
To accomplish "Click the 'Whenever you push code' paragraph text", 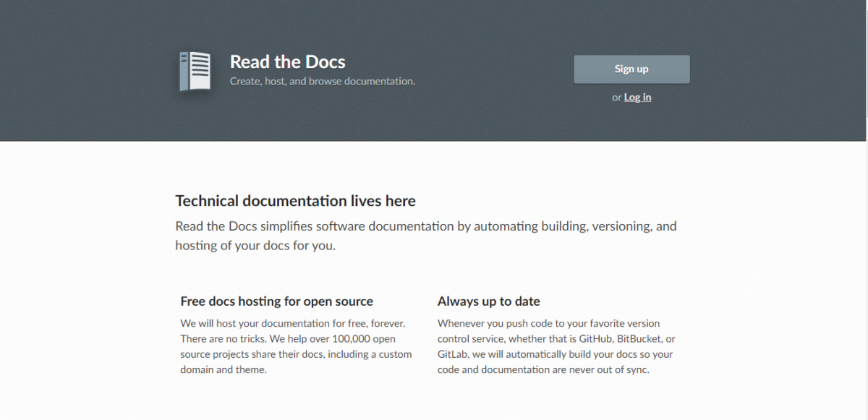I will click(548, 324).
